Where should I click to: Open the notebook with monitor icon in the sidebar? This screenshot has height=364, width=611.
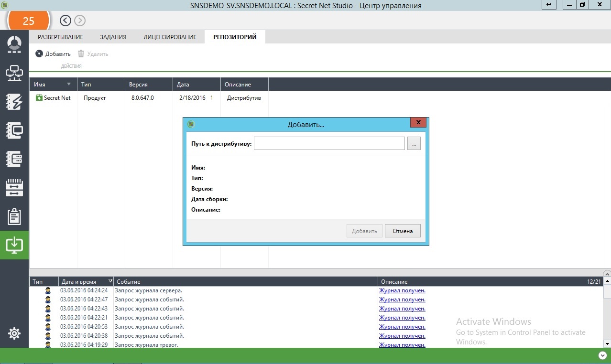[x=14, y=130]
